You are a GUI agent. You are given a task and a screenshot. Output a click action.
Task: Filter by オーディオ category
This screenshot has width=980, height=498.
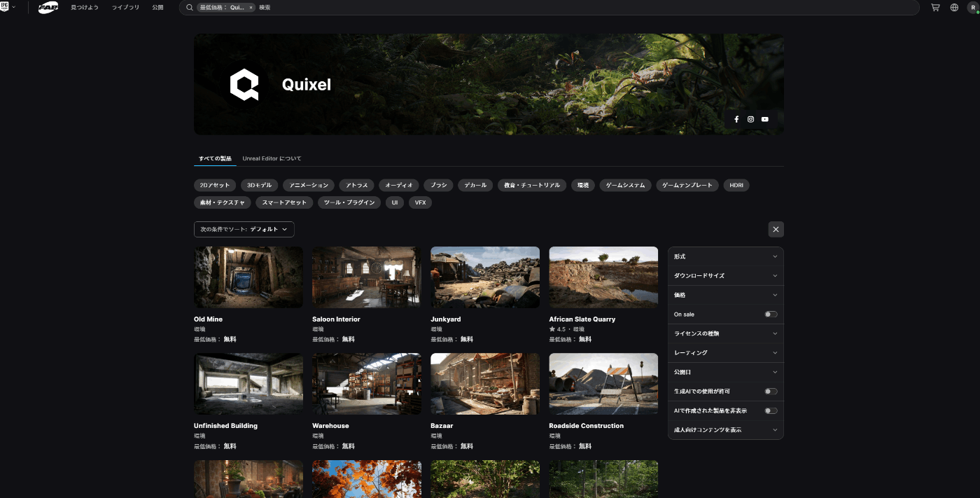[400, 185]
